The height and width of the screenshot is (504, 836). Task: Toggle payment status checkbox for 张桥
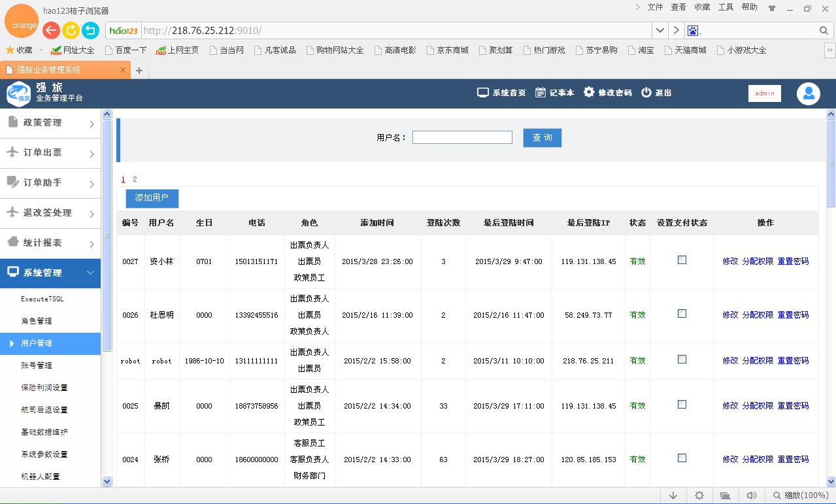click(x=682, y=458)
